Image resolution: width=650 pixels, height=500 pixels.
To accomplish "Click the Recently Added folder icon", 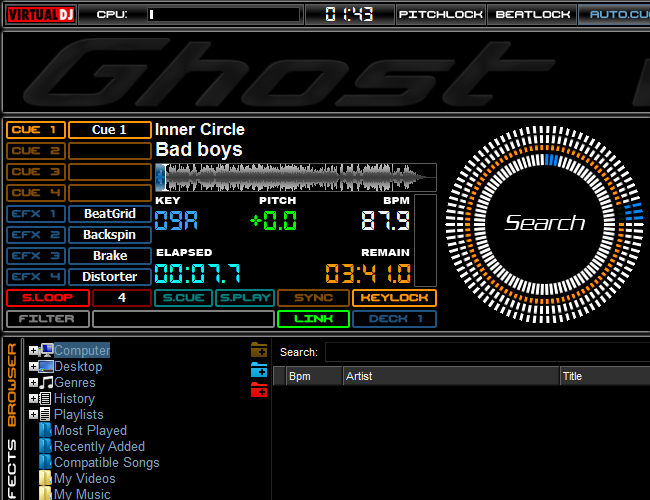I will coord(45,446).
